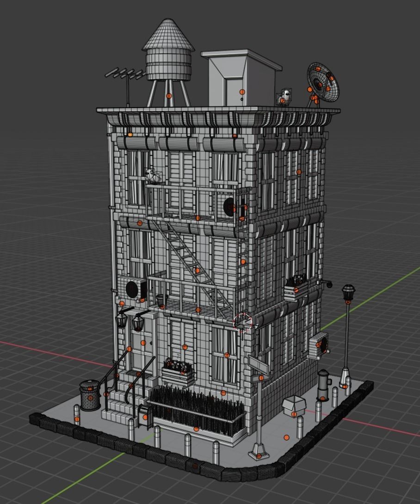Select the air conditioner on side-wall ground floor
The image size is (420, 504).
(319, 345)
